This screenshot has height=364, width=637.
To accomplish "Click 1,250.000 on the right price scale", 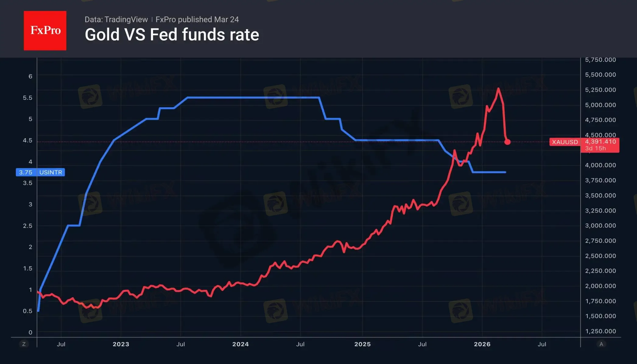I will 600,331.
